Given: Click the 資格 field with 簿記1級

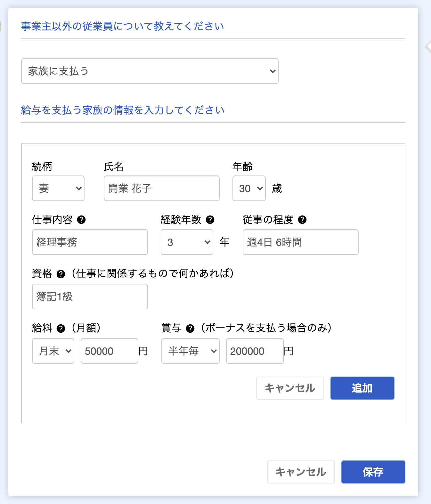Looking at the screenshot, I should tap(90, 297).
